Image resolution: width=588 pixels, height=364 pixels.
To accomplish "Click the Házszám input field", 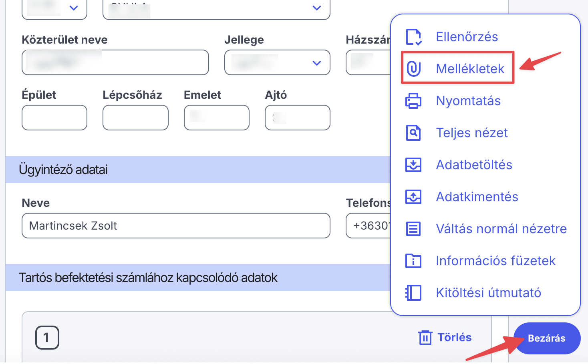I will (369, 62).
